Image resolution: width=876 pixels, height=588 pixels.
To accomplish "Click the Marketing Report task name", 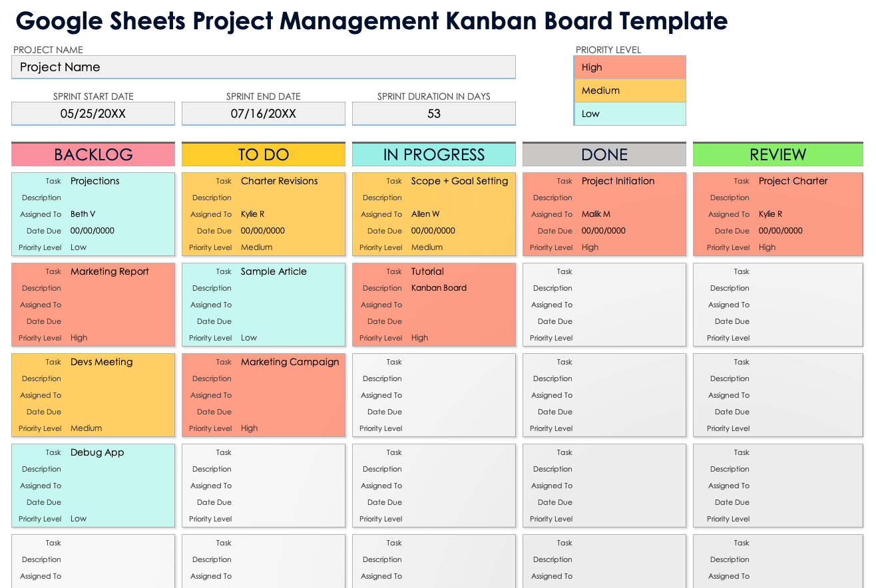I will [110, 271].
